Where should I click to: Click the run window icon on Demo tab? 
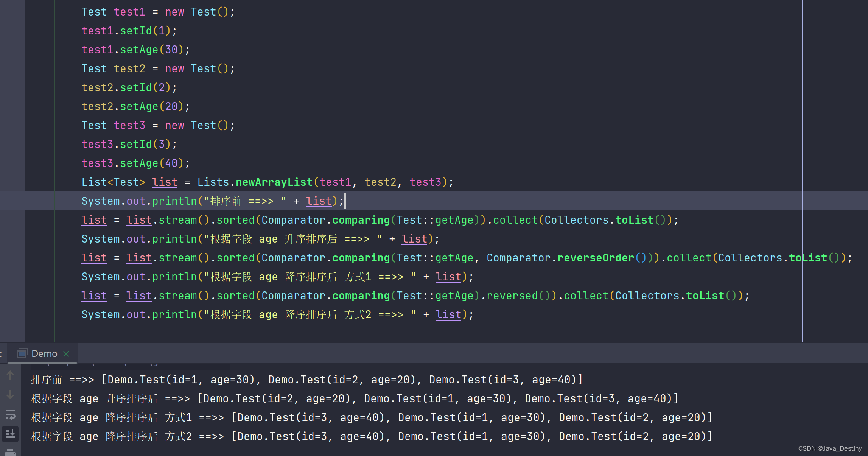pyautogui.click(x=22, y=353)
